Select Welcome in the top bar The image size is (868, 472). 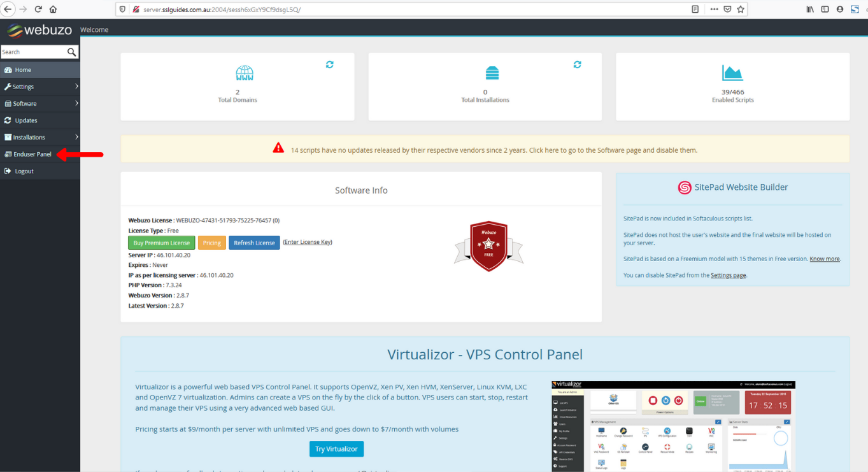[94, 29]
